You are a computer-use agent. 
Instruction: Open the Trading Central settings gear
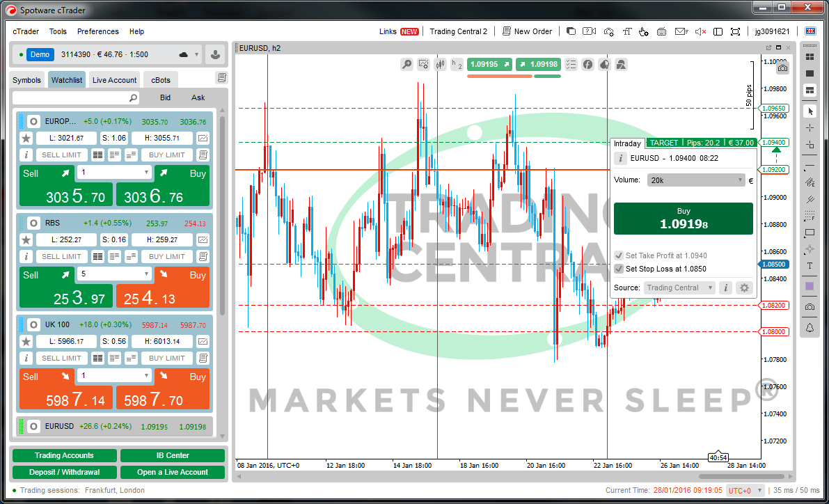(x=744, y=288)
